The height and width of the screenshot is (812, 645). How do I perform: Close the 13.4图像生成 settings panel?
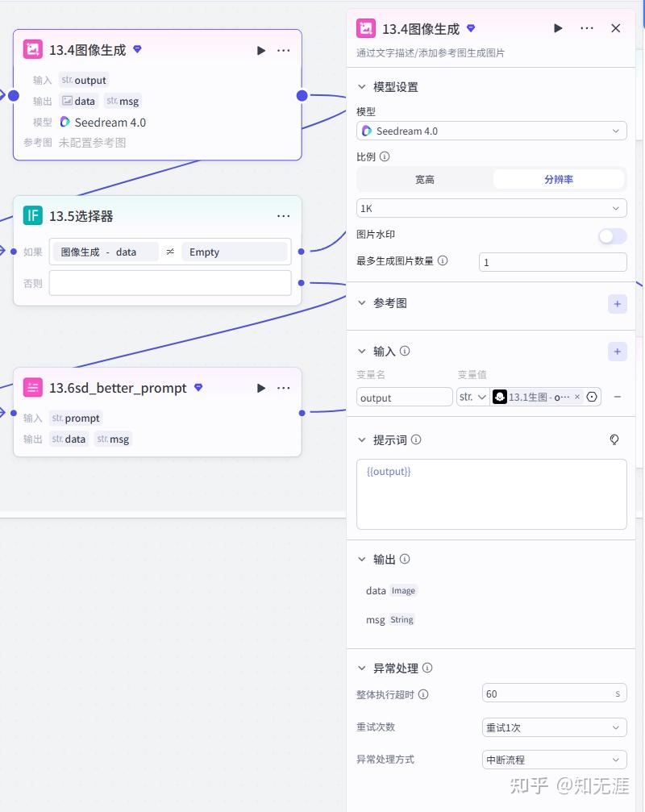(615, 28)
